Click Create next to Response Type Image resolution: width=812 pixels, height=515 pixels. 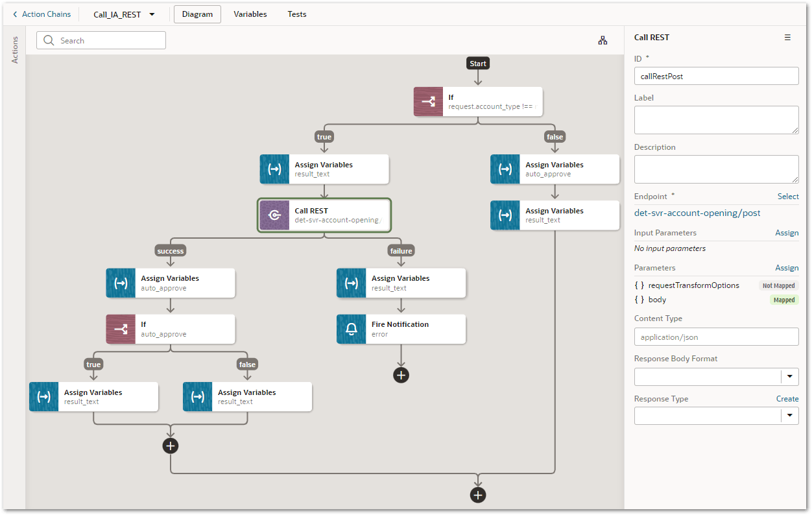tap(787, 399)
